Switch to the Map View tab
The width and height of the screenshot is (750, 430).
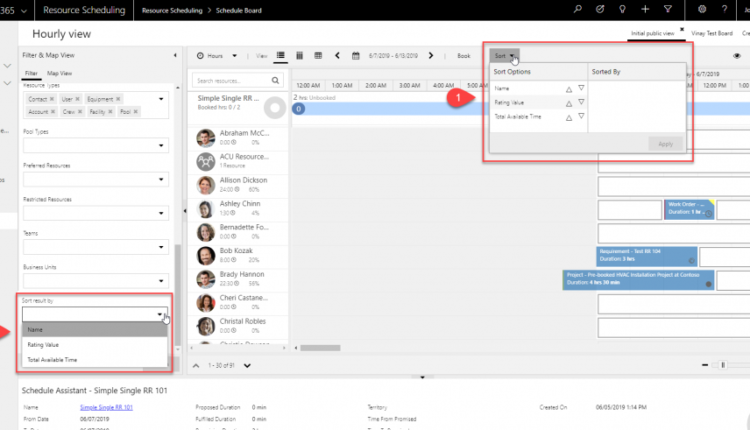(60, 73)
